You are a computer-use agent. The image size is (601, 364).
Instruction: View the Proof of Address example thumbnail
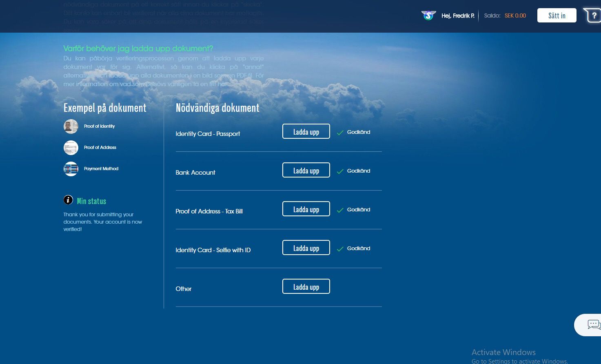click(71, 148)
